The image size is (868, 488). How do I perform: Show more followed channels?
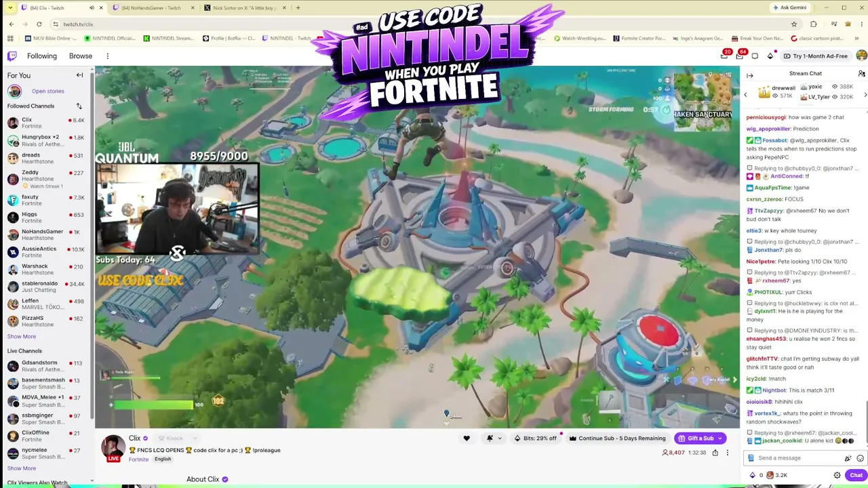[22, 336]
